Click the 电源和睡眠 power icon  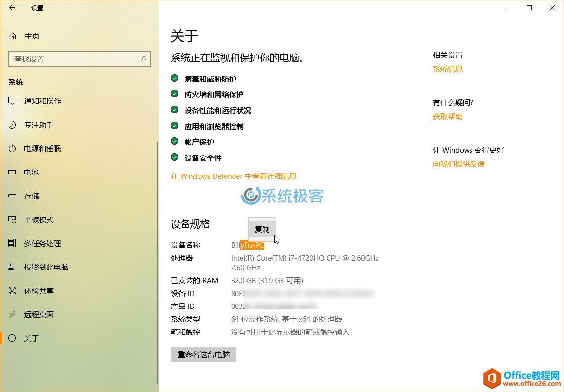pos(12,148)
